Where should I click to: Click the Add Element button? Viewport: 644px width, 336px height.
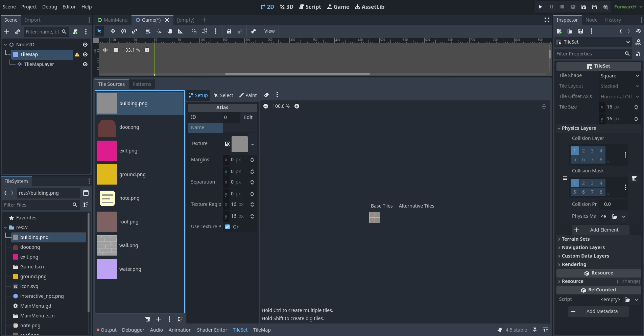(600, 230)
